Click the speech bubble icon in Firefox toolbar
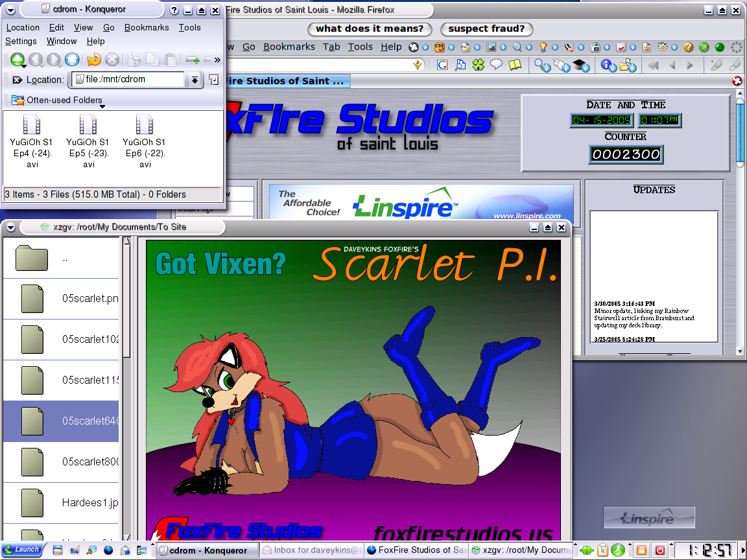The width and height of the screenshot is (747, 560). click(497, 64)
